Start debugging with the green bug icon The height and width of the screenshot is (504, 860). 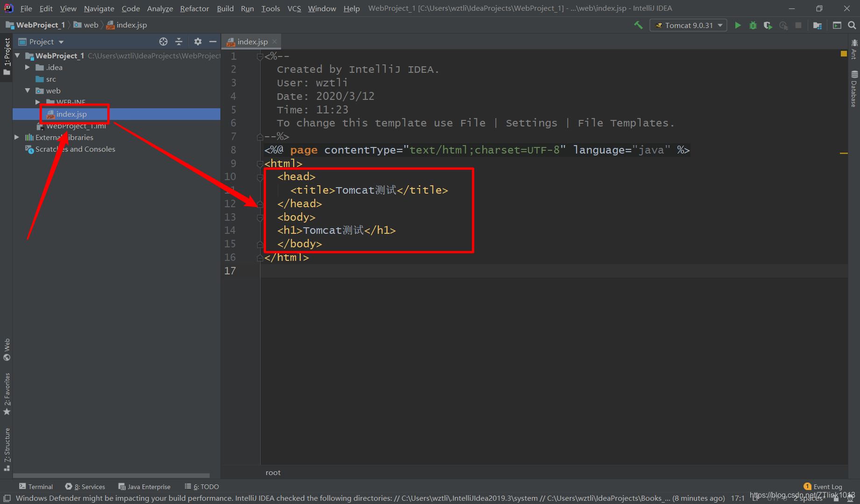[753, 25]
